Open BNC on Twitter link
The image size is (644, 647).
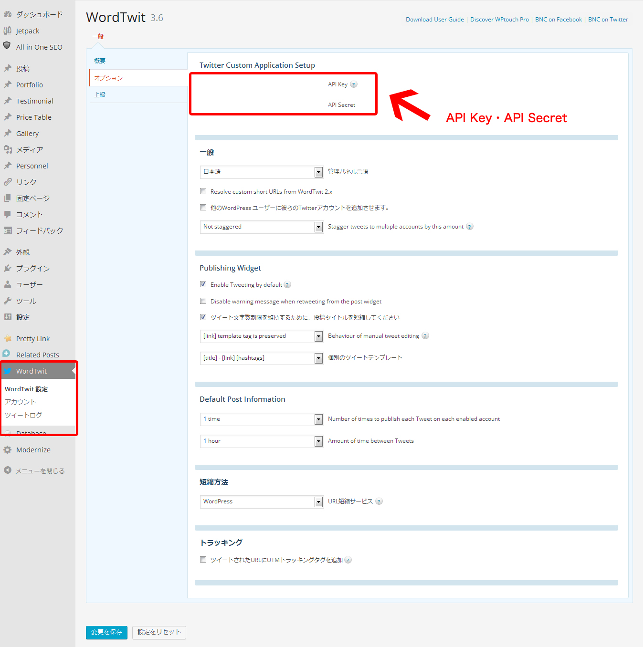point(608,20)
